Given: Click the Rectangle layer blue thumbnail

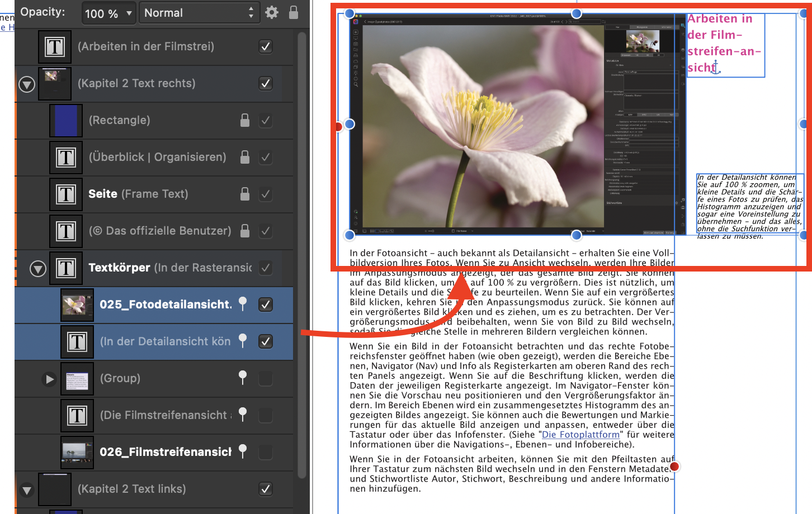Looking at the screenshot, I should click(66, 120).
